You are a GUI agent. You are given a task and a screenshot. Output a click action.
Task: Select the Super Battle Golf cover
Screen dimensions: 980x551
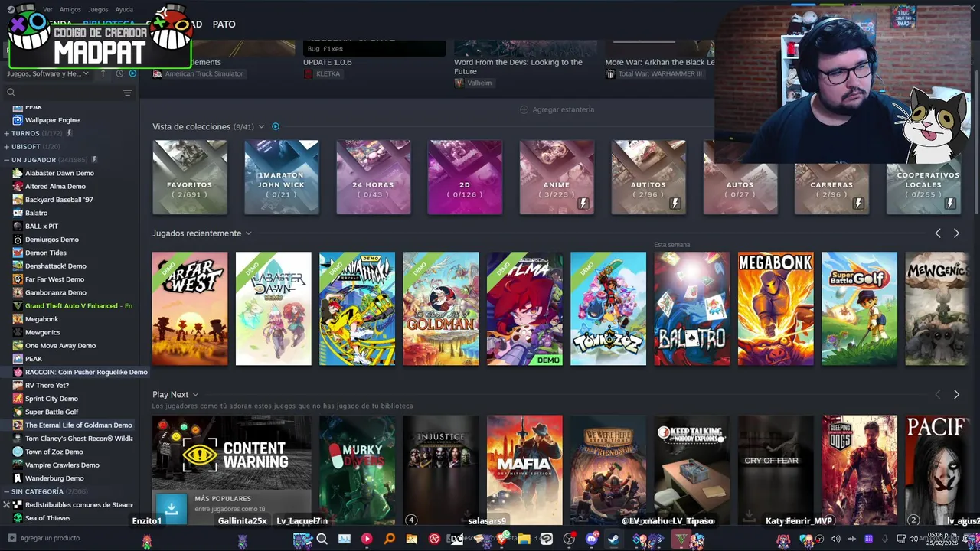click(859, 308)
